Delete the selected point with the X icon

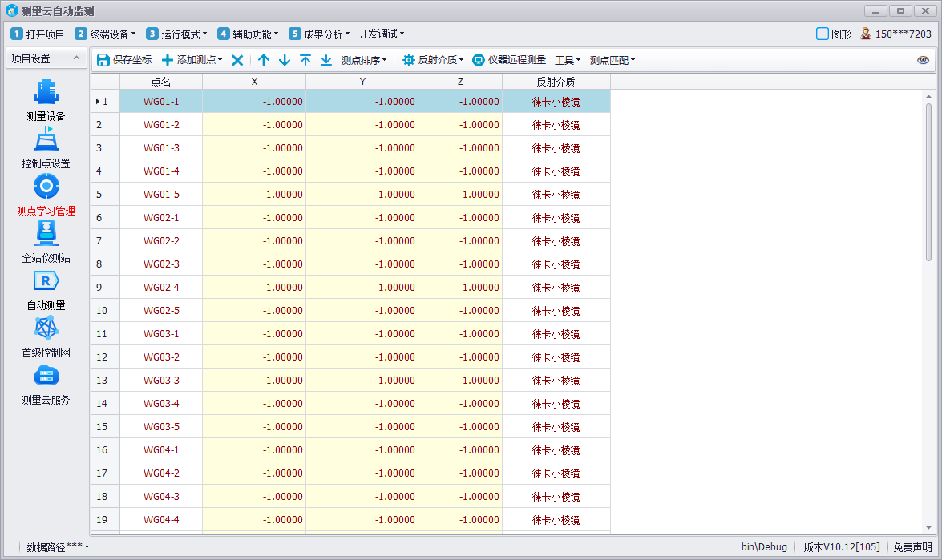tap(237, 60)
